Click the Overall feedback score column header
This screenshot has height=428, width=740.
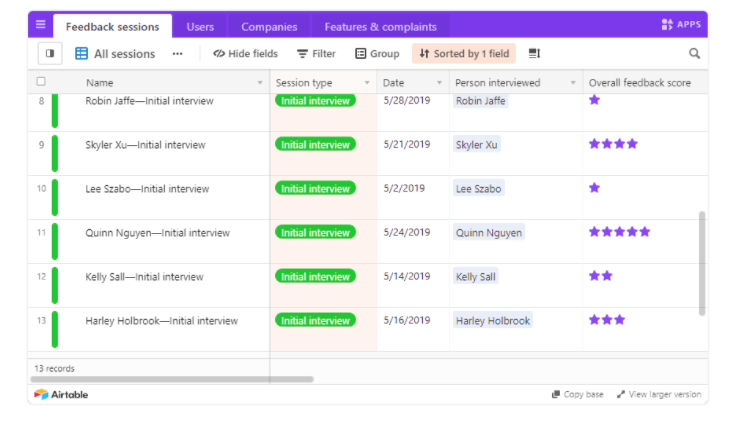pyautogui.click(x=645, y=83)
